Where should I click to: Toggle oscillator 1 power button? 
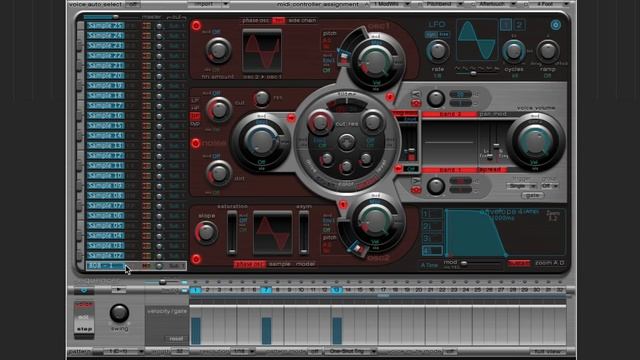[x=196, y=26]
